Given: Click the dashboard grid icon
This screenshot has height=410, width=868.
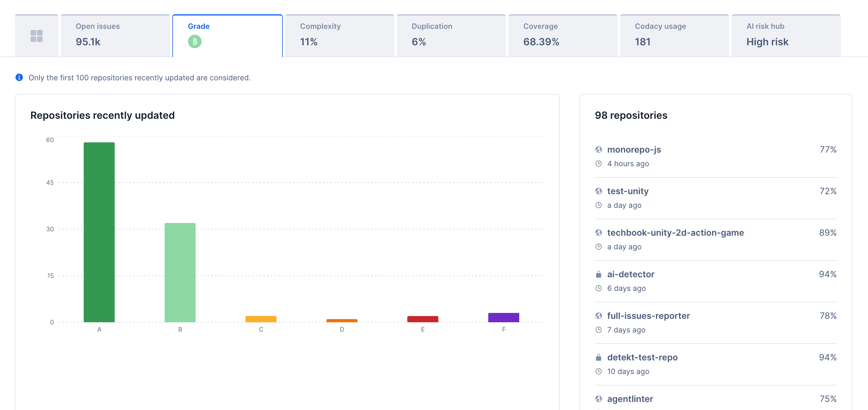Looking at the screenshot, I should 36,35.
